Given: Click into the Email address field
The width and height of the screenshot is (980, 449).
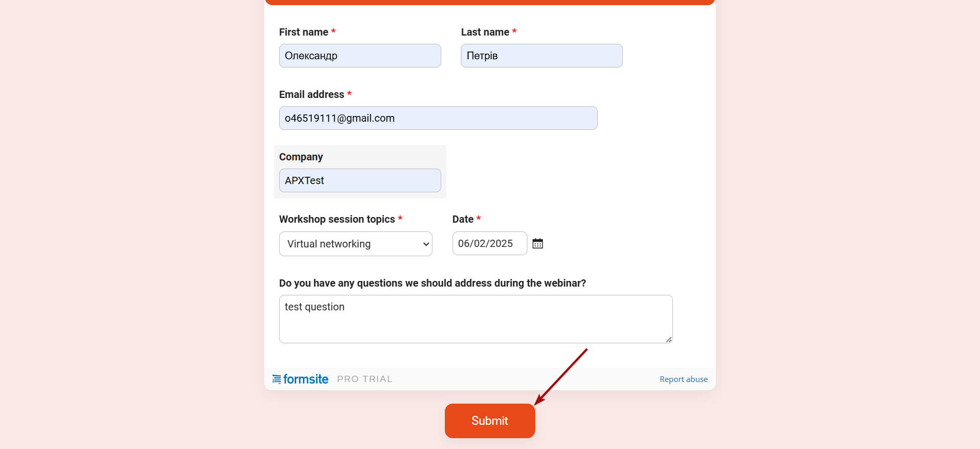Looking at the screenshot, I should (x=438, y=118).
